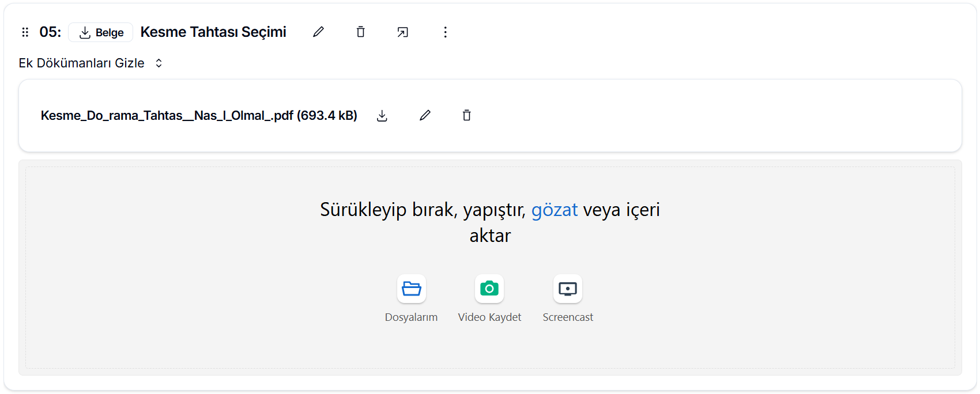This screenshot has height=394, width=980.
Task: Open Dosyalarım folder icon
Action: click(x=411, y=289)
